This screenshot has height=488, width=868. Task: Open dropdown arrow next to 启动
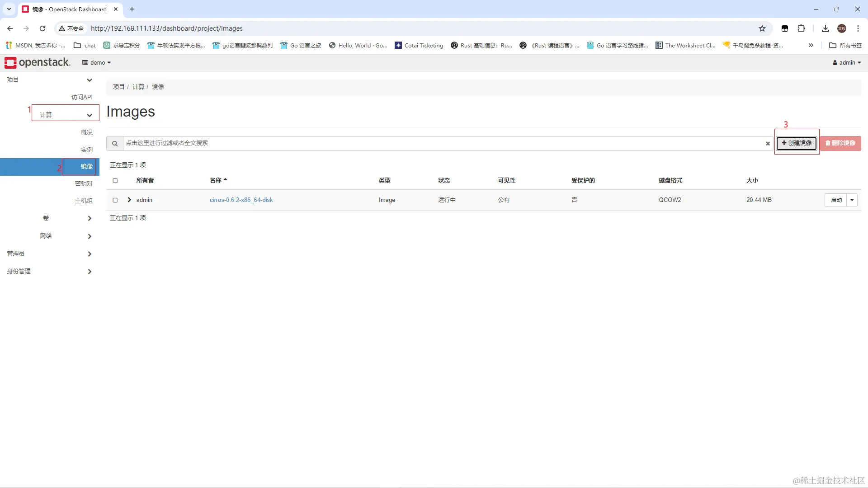852,200
